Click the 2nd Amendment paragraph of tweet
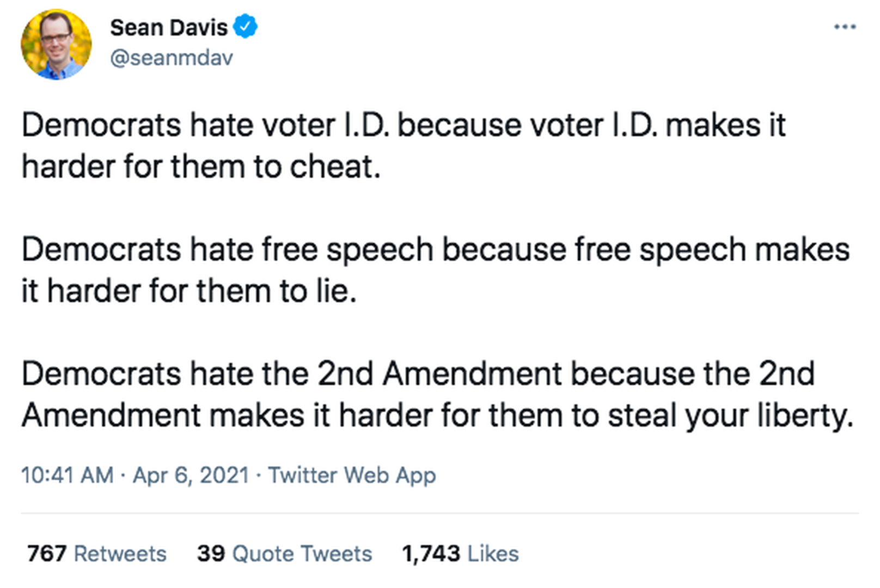This screenshot has width=880, height=588. tap(436, 394)
